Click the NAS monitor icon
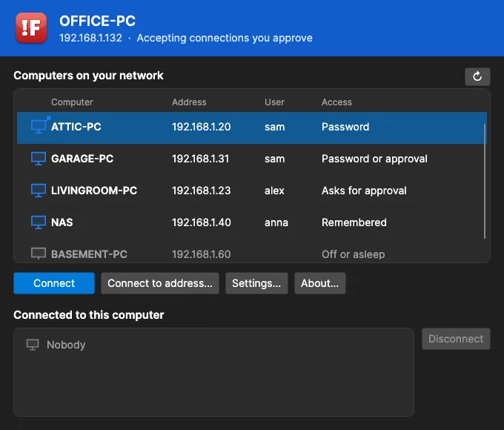Viewport: 504px width, 430px height. point(39,222)
